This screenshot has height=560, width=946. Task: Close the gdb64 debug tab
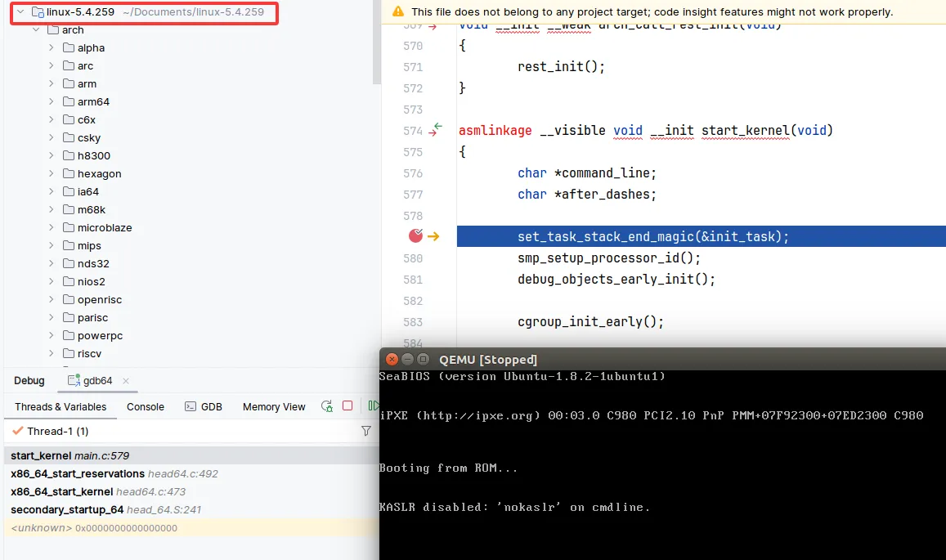[126, 381]
